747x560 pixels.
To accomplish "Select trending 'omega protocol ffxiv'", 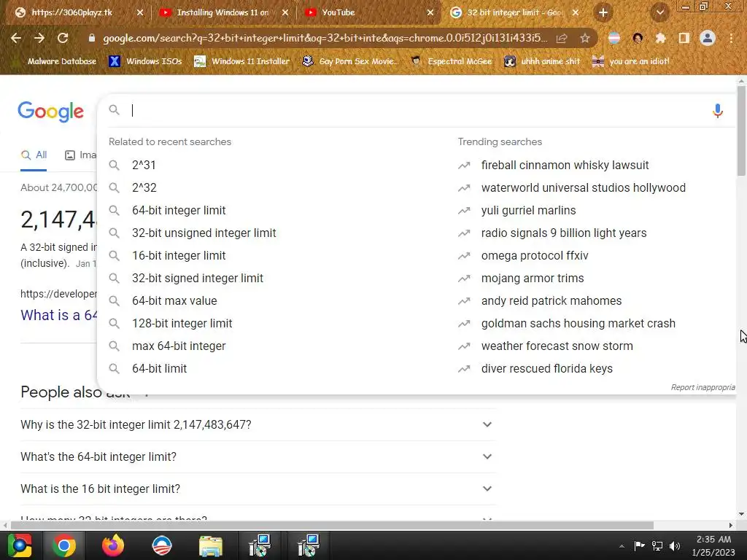I will (x=535, y=255).
